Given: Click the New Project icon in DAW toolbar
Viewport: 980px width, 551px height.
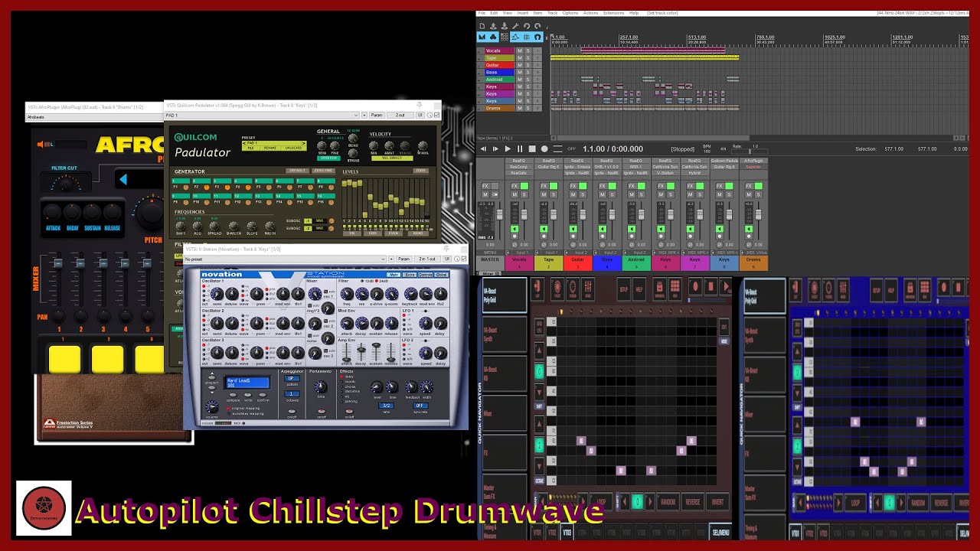Looking at the screenshot, I should tap(482, 26).
